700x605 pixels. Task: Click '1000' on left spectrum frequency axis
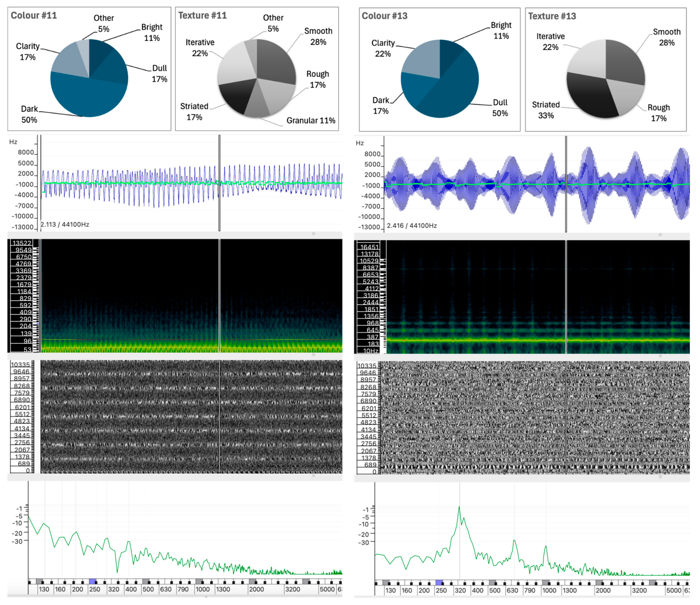[202, 589]
